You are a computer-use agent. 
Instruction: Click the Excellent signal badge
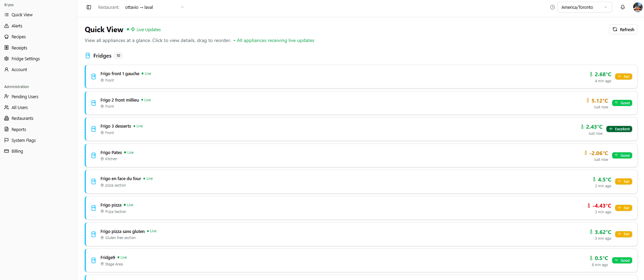pos(619,129)
